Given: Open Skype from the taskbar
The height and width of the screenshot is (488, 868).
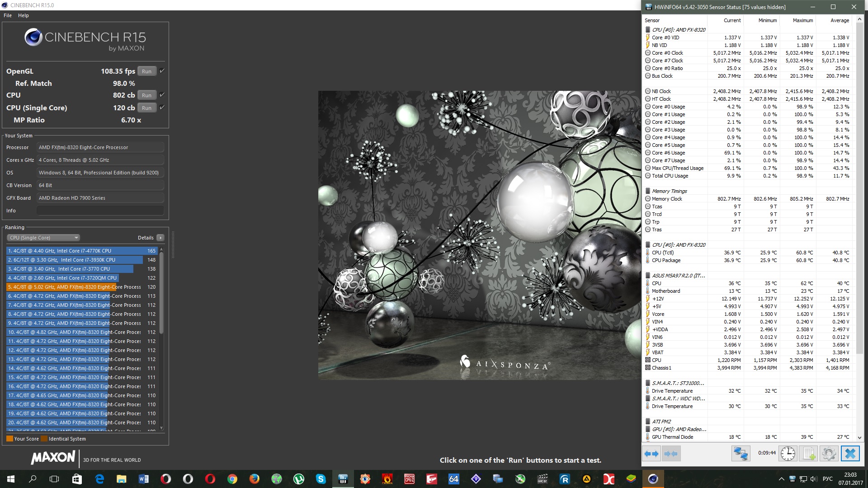Looking at the screenshot, I should (321, 479).
